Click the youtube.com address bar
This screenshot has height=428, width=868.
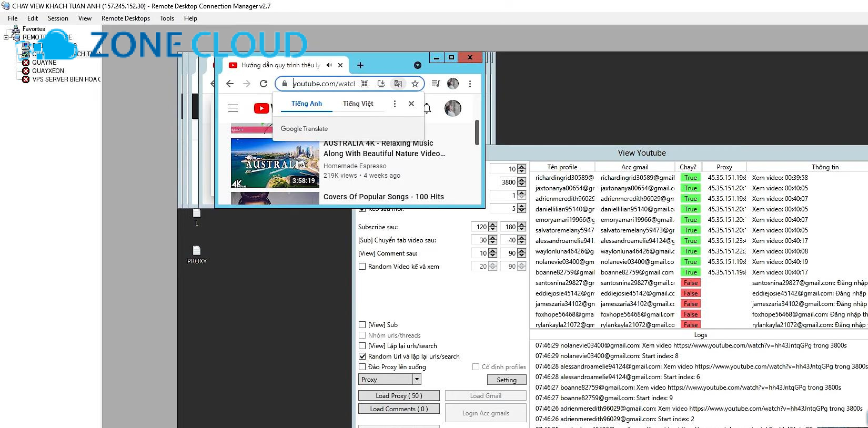click(x=324, y=84)
